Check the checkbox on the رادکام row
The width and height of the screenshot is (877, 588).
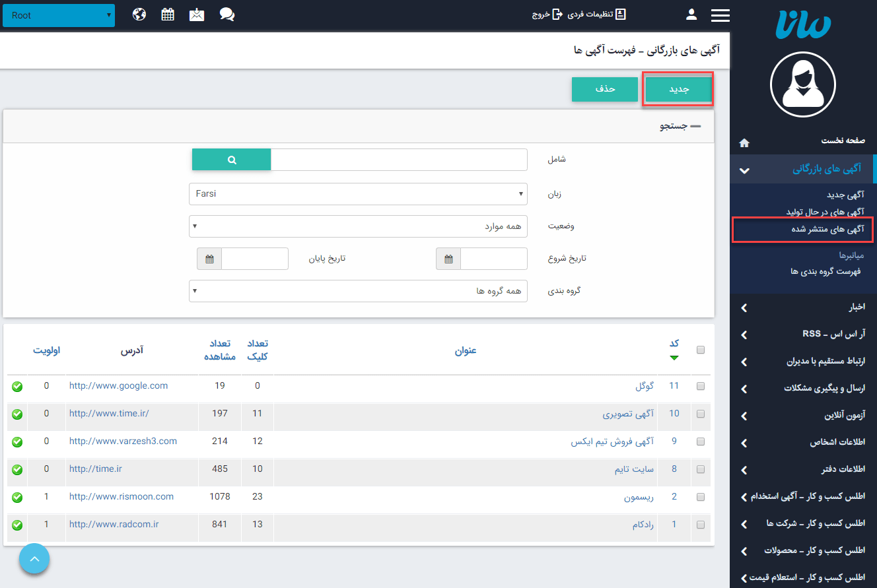point(701,525)
